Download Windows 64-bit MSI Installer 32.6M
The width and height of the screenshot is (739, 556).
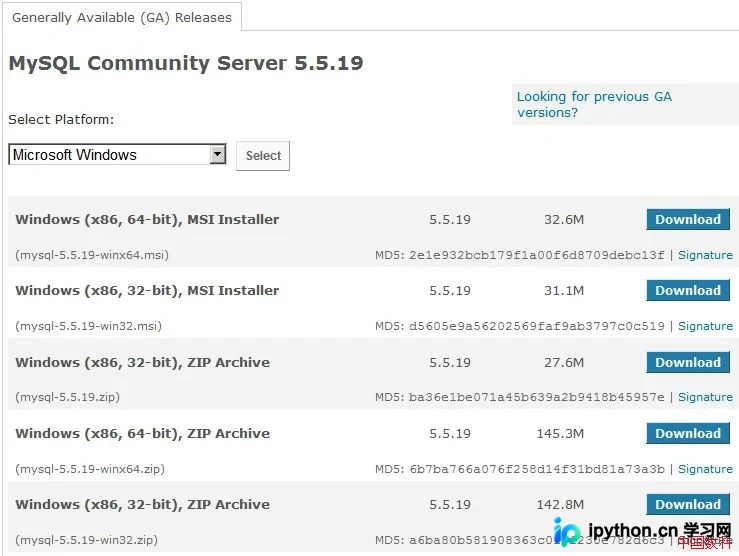(688, 219)
